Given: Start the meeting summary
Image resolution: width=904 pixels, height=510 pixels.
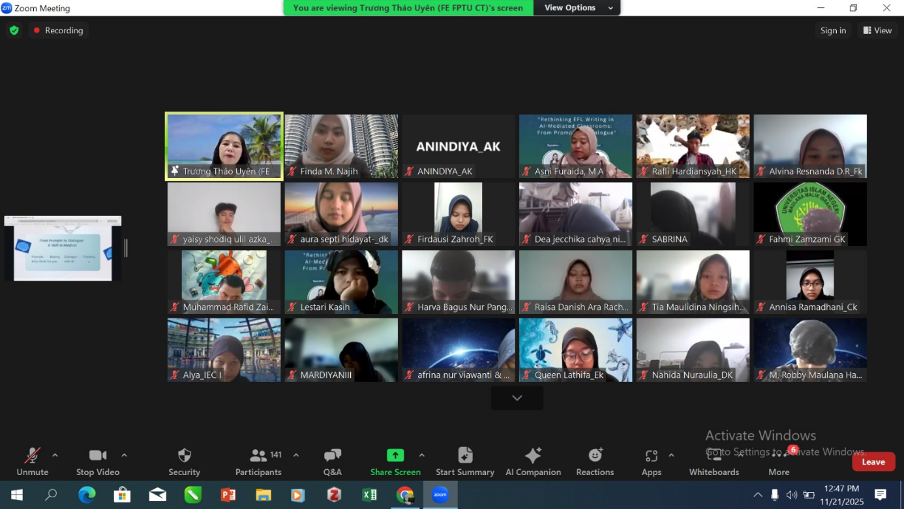Looking at the screenshot, I should point(465,456).
